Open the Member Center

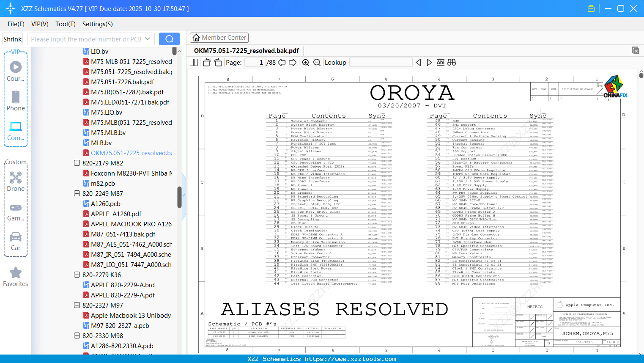pyautogui.click(x=219, y=38)
